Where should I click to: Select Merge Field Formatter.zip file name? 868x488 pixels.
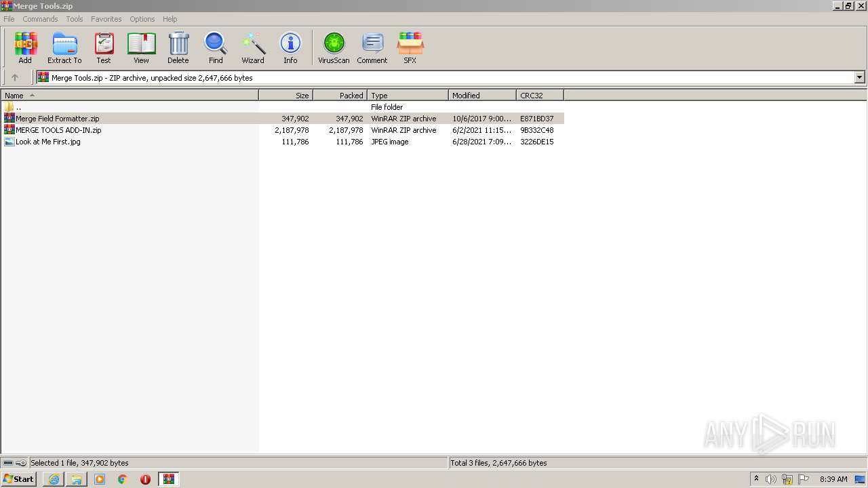coord(58,119)
